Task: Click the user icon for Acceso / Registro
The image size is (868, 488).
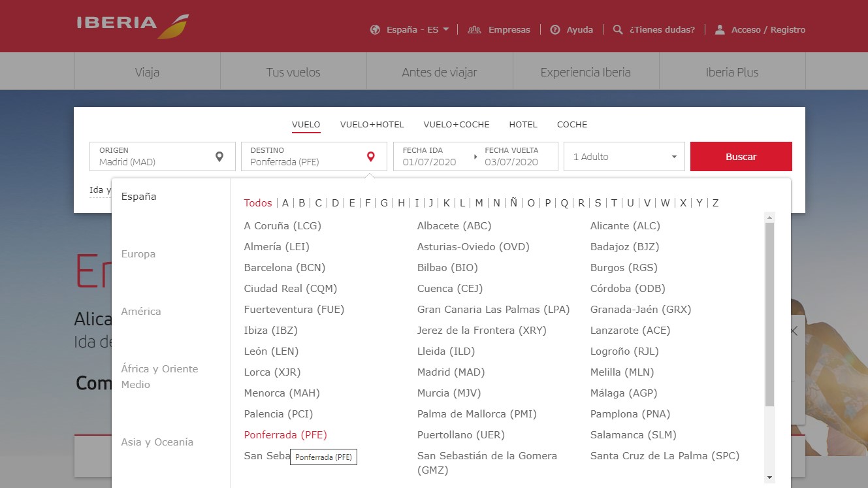Action: (x=720, y=29)
